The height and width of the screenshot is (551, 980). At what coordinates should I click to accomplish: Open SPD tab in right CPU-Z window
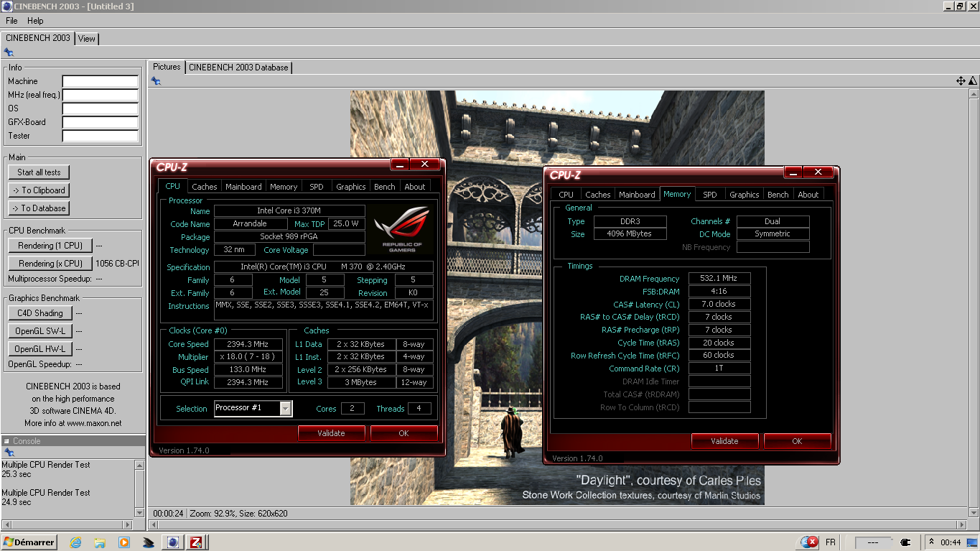click(x=710, y=195)
